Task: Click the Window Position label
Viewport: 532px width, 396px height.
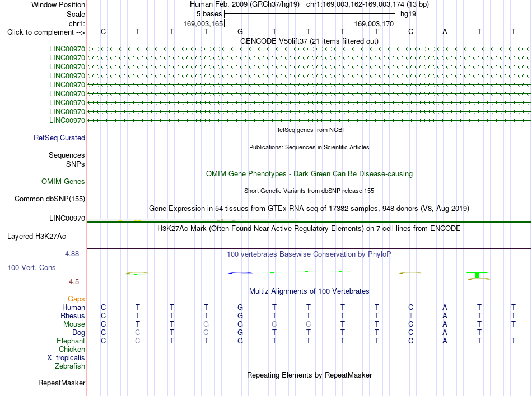Action: 58,4
